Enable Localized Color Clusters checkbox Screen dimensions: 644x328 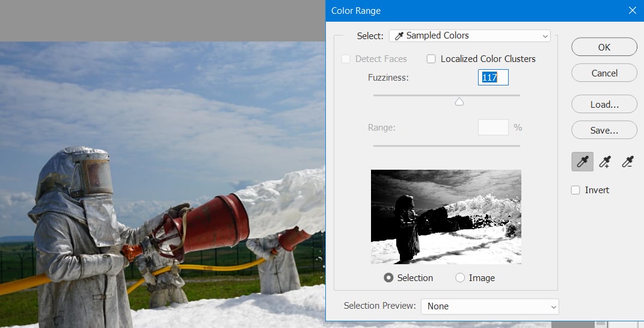[431, 59]
